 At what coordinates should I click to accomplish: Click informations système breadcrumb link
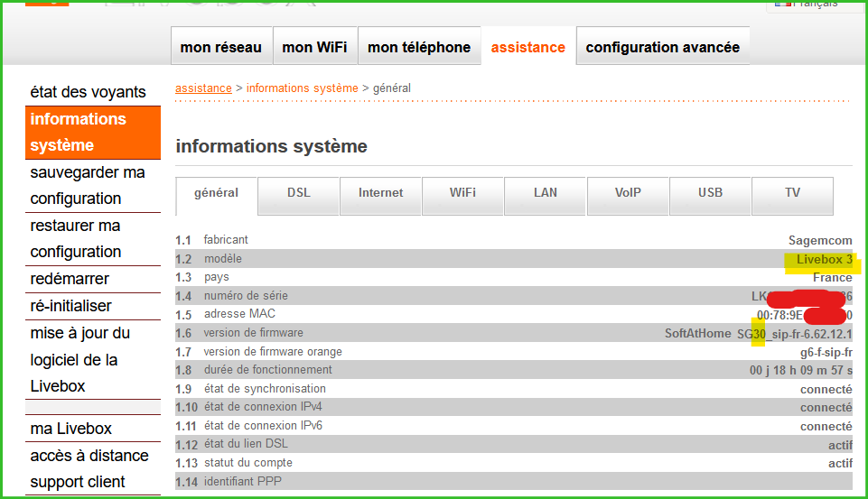[x=303, y=88]
